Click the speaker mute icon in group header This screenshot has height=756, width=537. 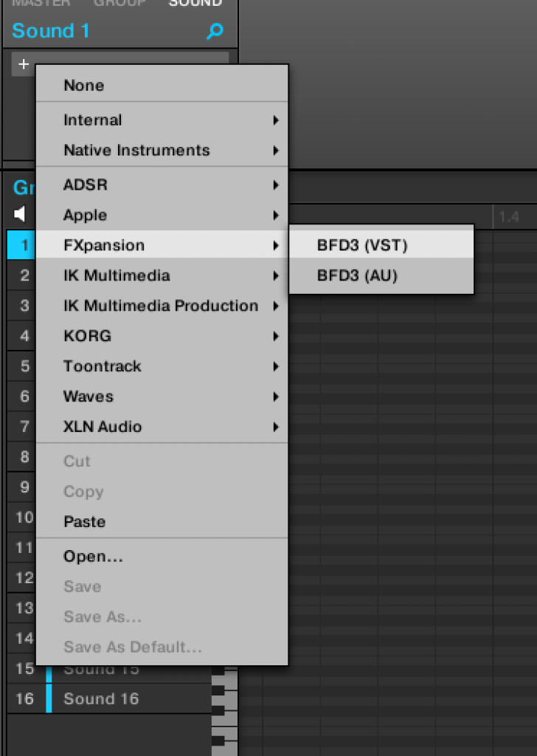(20, 215)
